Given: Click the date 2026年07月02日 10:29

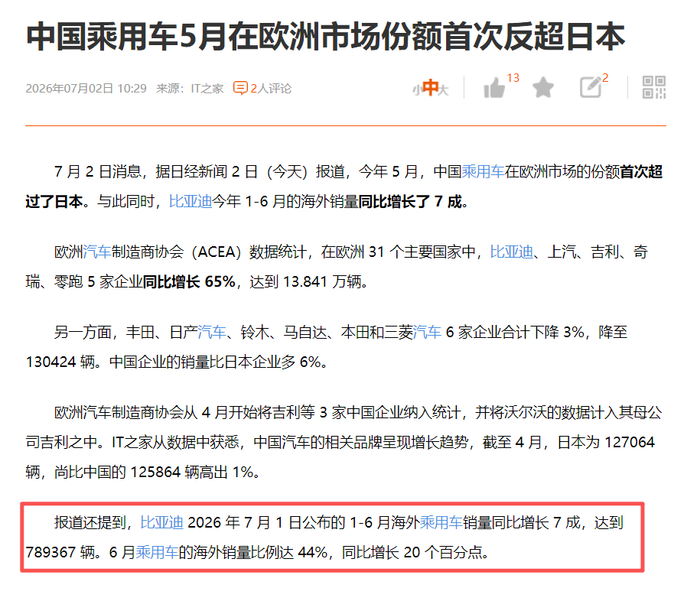Looking at the screenshot, I should click(86, 89).
